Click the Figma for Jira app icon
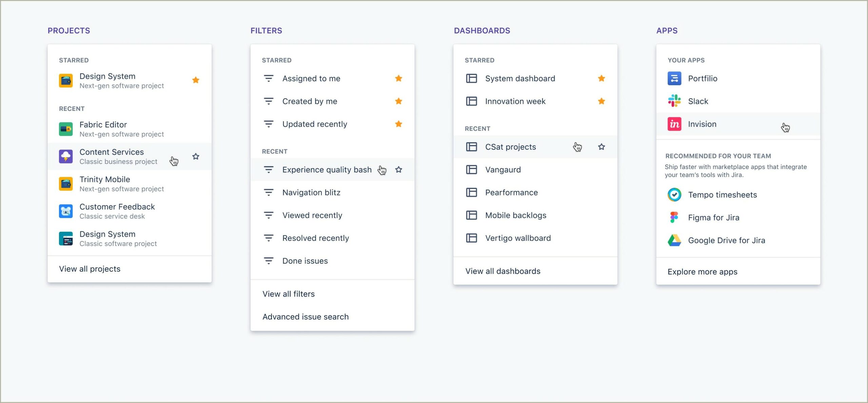Viewport: 868px width, 403px height. 675,217
